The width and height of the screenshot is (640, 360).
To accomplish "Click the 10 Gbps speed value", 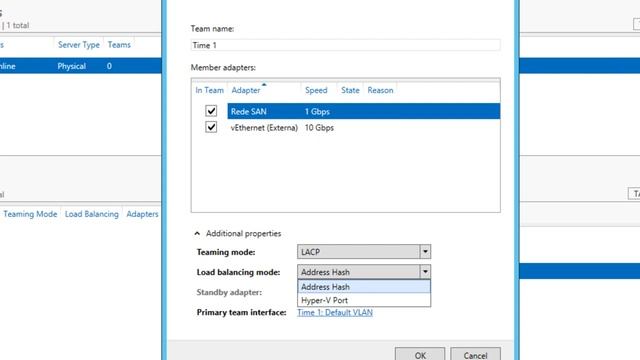I will point(319,128).
